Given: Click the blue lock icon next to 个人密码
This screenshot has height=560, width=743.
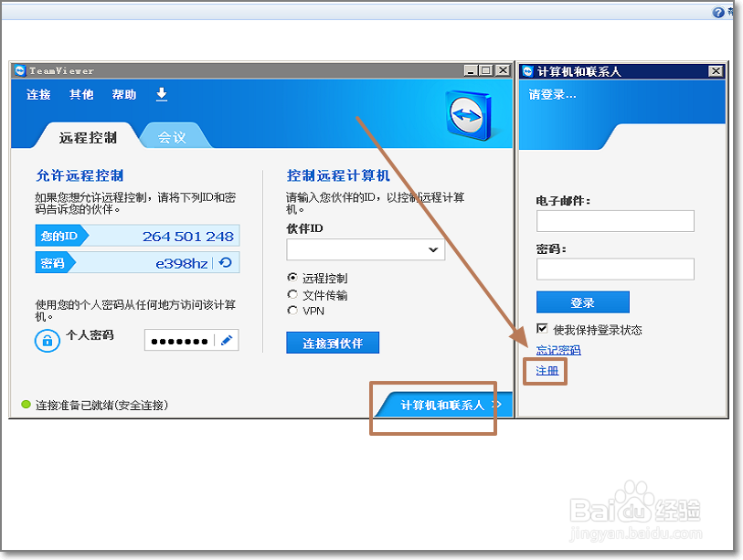Looking at the screenshot, I should pos(47,341).
